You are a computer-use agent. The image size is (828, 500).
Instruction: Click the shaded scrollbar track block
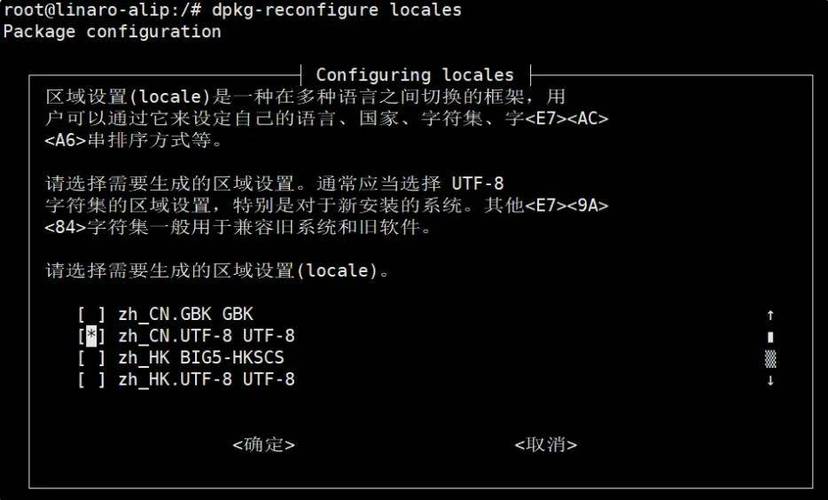tap(770, 359)
